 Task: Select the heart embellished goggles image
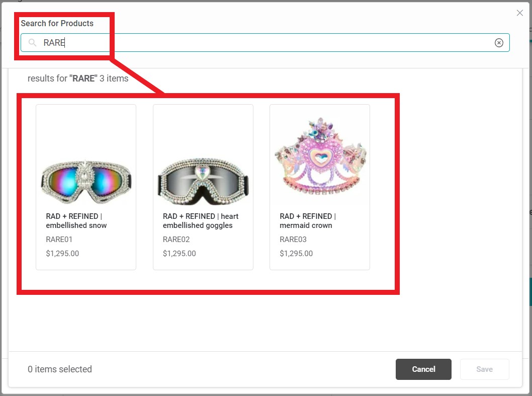pyautogui.click(x=203, y=181)
